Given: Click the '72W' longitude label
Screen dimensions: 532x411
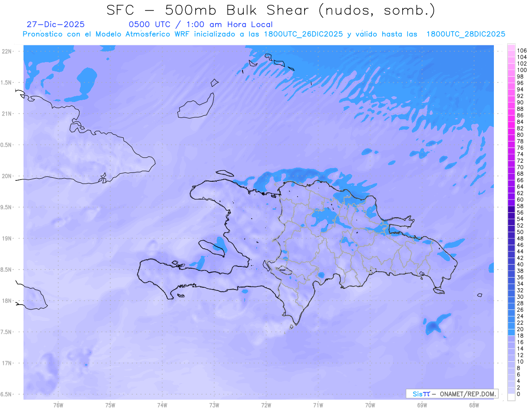Looking at the screenshot, I should [x=266, y=405].
